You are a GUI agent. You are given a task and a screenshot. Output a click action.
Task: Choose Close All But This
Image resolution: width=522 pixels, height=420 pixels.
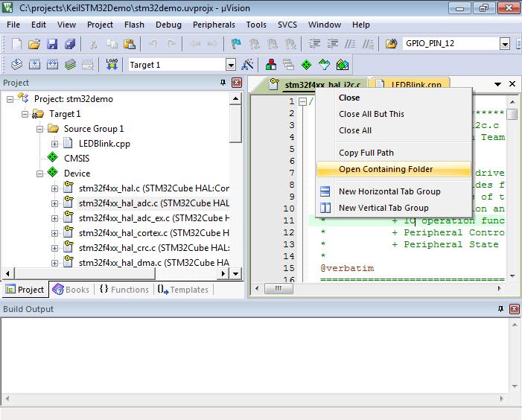371,114
